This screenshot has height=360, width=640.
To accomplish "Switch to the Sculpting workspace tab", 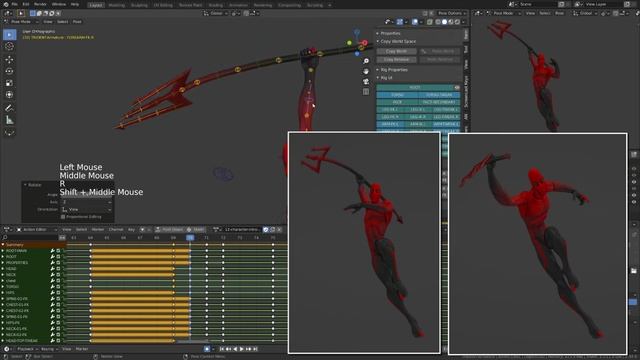I will pos(139,5).
